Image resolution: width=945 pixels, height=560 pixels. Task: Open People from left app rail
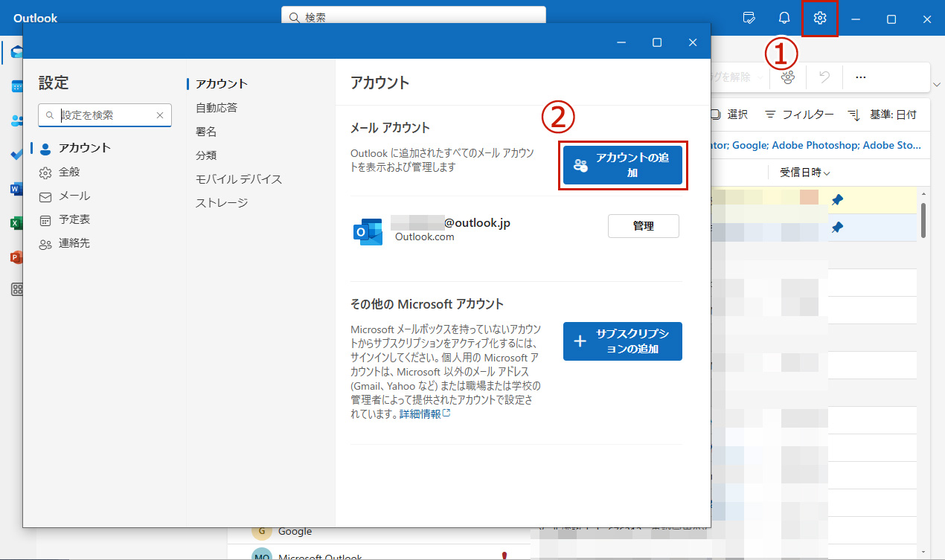pyautogui.click(x=16, y=120)
